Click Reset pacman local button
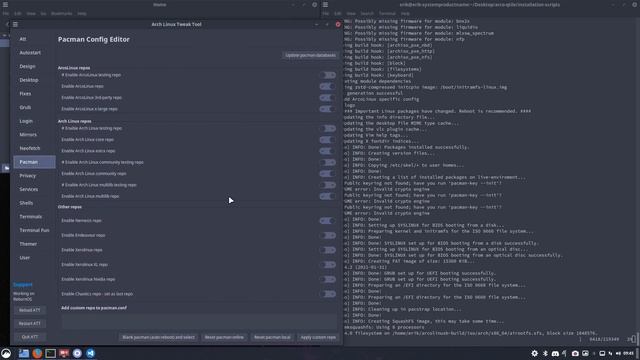640x360 pixels. tap(272, 338)
